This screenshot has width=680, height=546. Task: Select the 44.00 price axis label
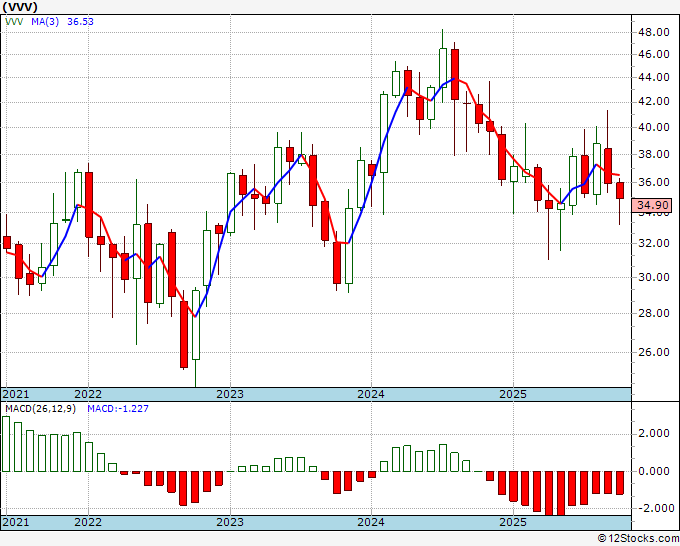(x=653, y=77)
